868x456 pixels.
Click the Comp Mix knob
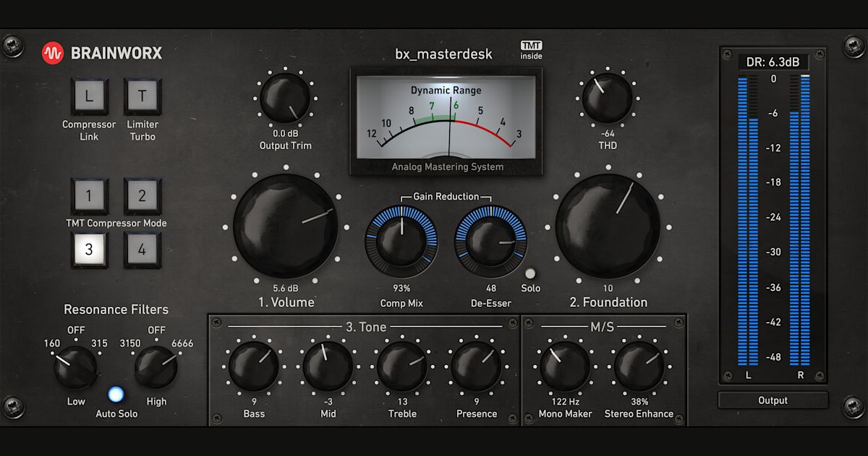pyautogui.click(x=401, y=242)
